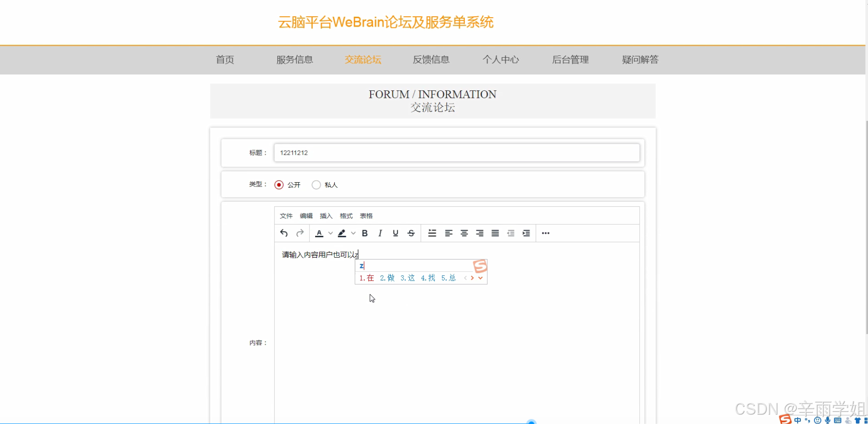The width and height of the screenshot is (868, 424).
Task: Click the Sogou logo in candidate box
Action: pyautogui.click(x=480, y=266)
